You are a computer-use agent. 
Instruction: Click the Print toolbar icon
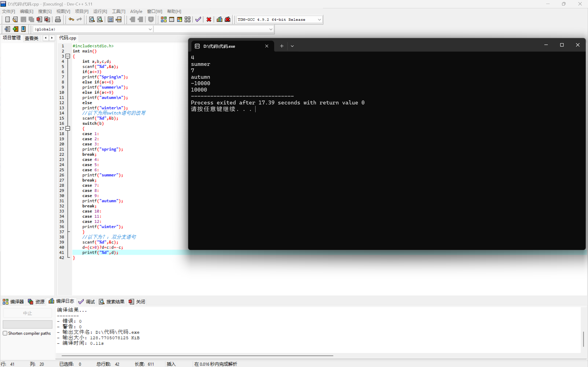[58, 20]
